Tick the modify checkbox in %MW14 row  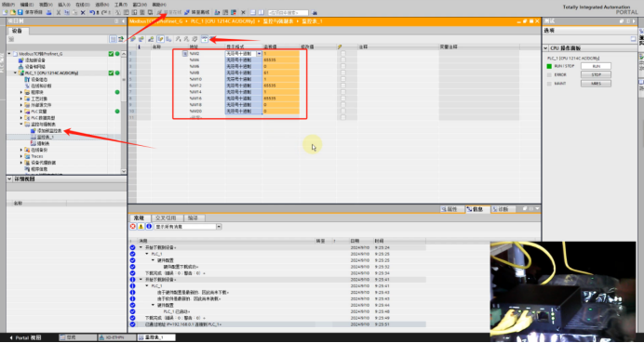tap(343, 92)
